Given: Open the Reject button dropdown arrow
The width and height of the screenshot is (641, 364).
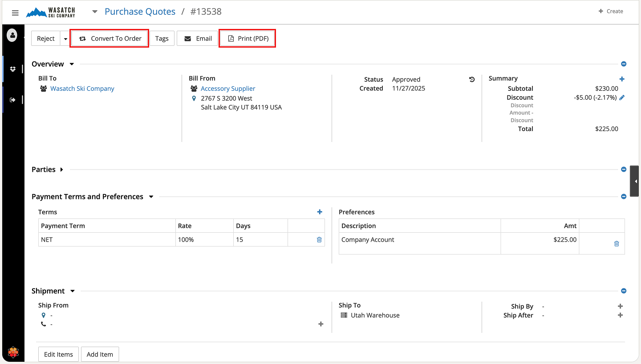Looking at the screenshot, I should [x=65, y=39].
